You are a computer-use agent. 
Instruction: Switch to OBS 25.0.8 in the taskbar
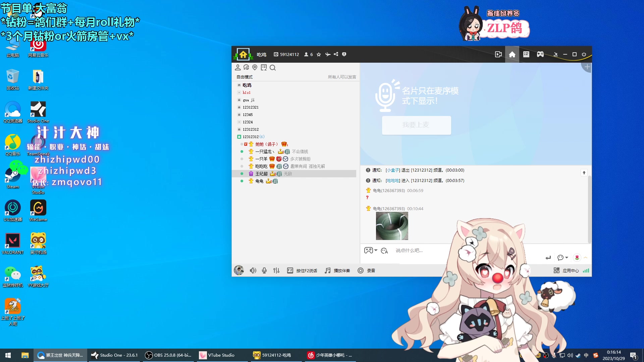pyautogui.click(x=168, y=355)
